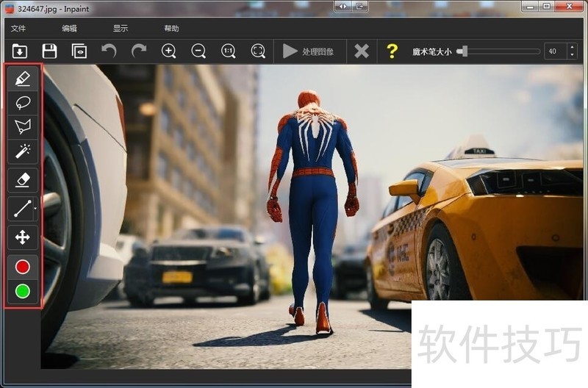Select the Move image tool
The width and height of the screenshot is (588, 388).
[x=23, y=237]
